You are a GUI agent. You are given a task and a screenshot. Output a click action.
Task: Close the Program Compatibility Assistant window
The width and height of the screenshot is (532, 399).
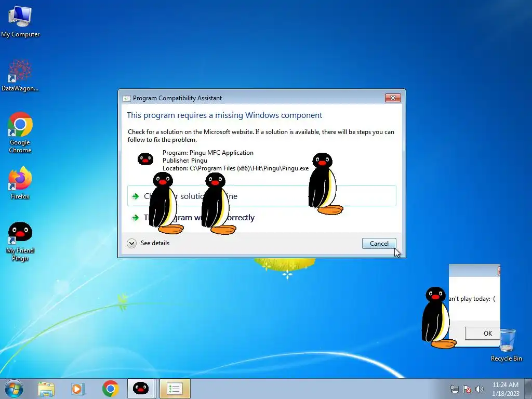click(x=393, y=98)
